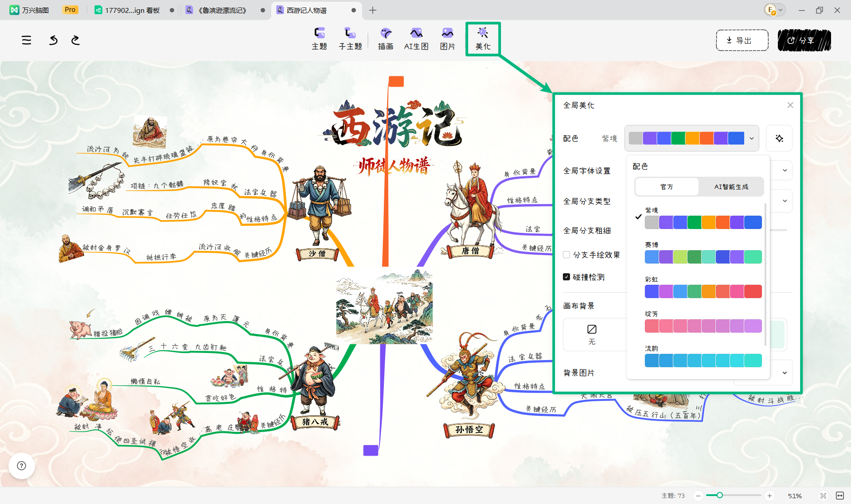Add a 子主题 subtopic
This screenshot has width=851, height=504.
click(350, 39)
